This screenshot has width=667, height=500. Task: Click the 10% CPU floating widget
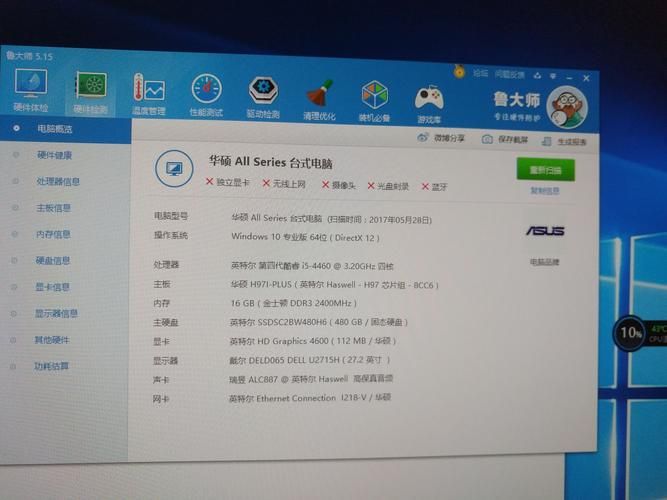630,333
